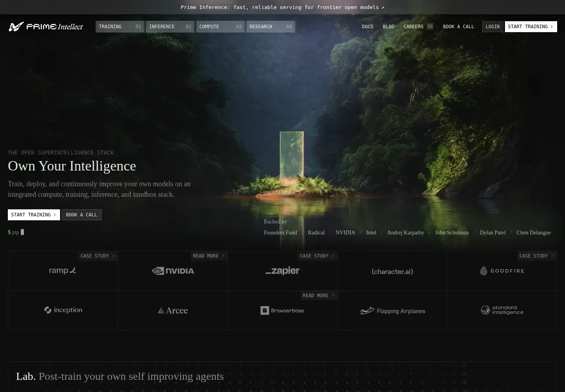This screenshot has height=392, width=565.
Task: Click the Inception logo
Action: click(x=63, y=310)
